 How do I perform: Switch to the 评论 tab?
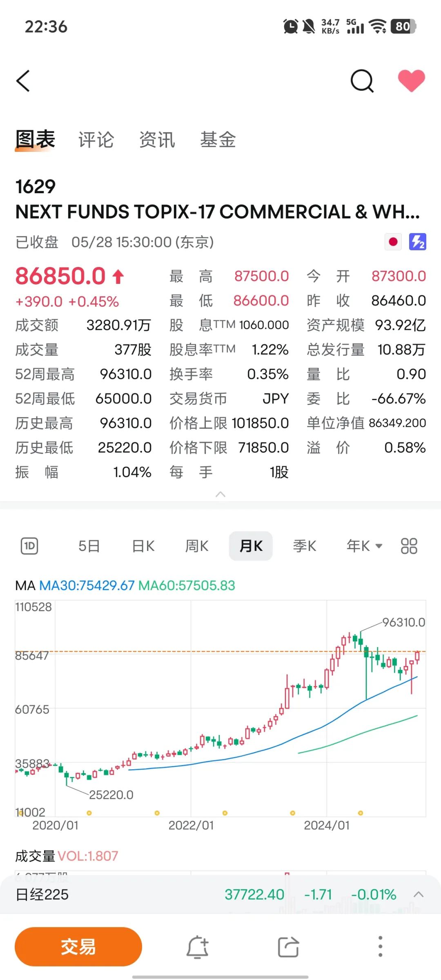[96, 140]
